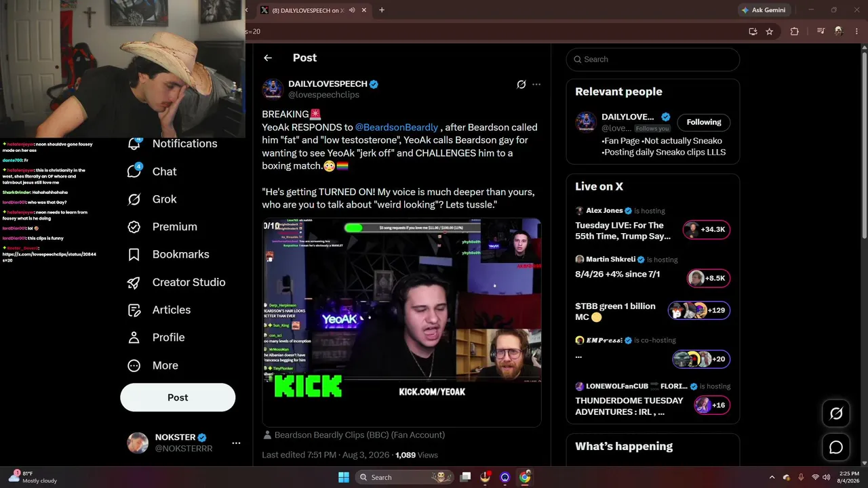Click the white Post button
The width and height of the screenshot is (868, 488).
pos(178,398)
